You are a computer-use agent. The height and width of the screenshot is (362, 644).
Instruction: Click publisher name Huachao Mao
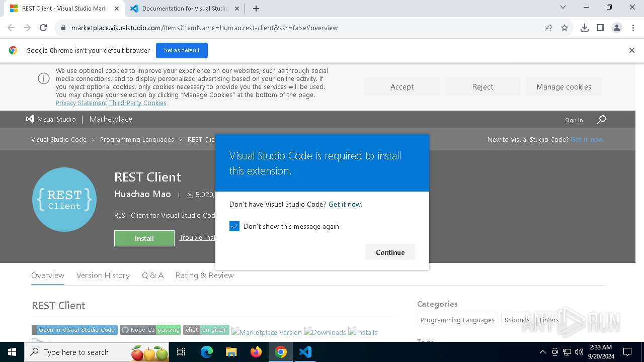142,194
